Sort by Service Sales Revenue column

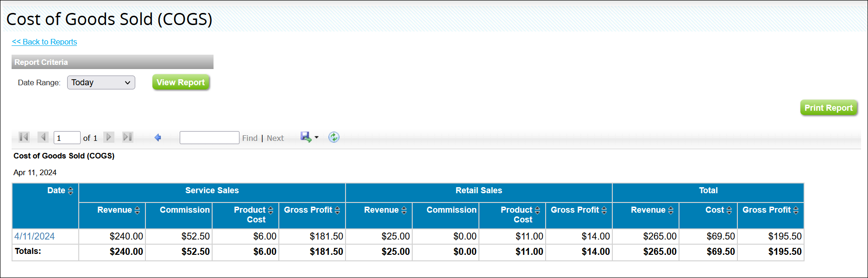[137, 210]
